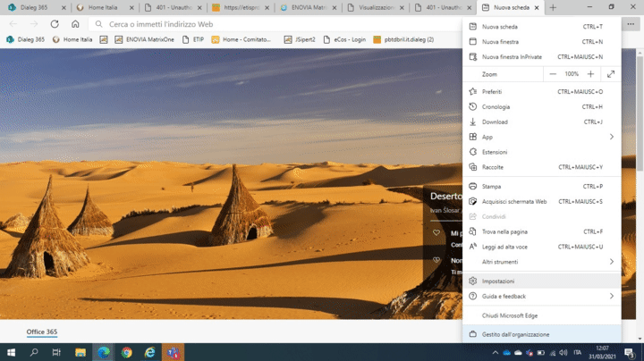644x361 pixels.
Task: Enter full screen via the zoom row arrows
Action: tap(611, 74)
